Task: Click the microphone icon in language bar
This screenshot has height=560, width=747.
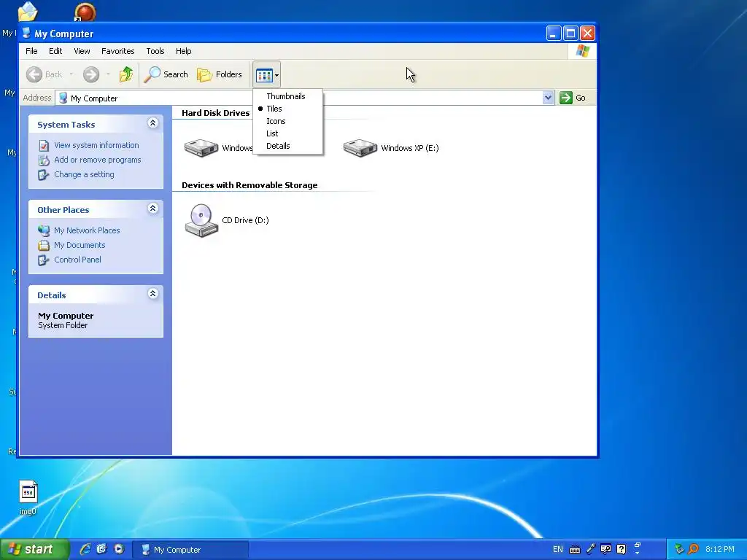Action: coord(591,549)
